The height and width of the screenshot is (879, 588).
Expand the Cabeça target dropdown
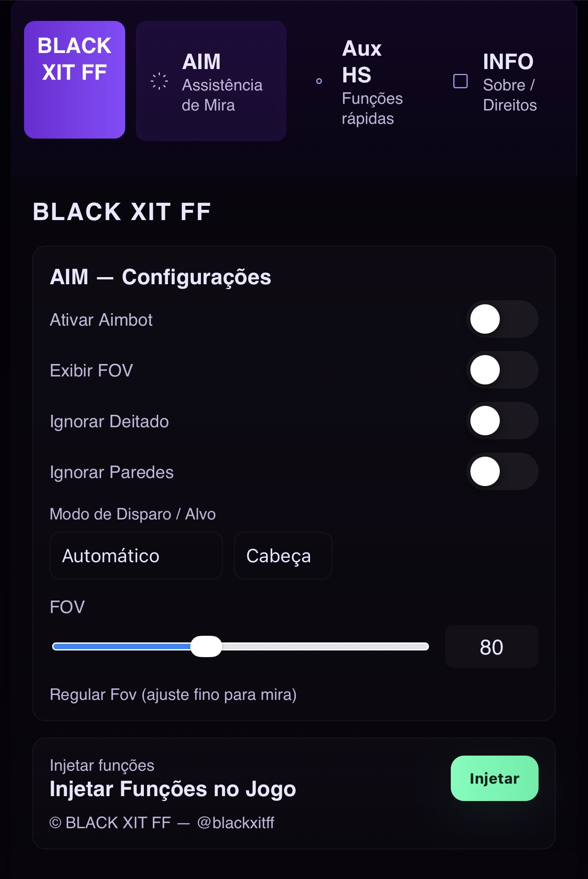pyautogui.click(x=283, y=556)
